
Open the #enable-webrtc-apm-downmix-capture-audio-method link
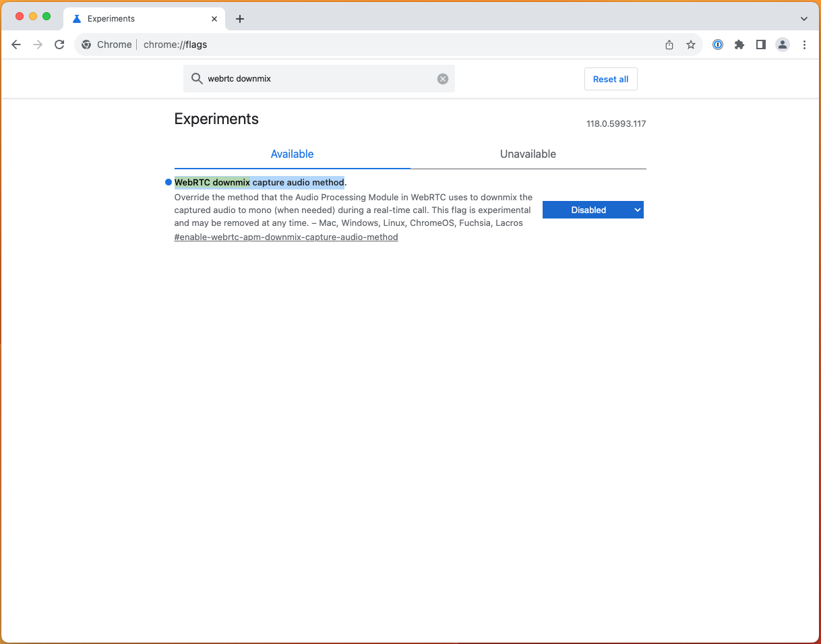pyautogui.click(x=286, y=237)
